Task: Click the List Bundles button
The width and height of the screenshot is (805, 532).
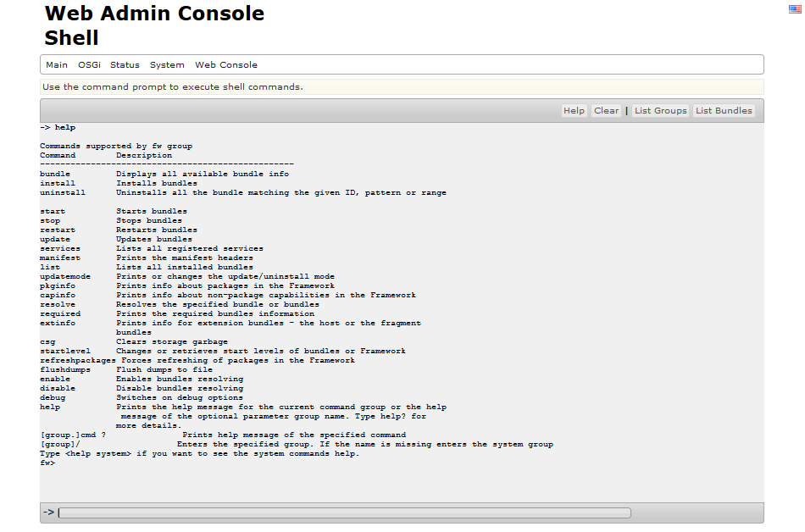Action: pos(724,111)
